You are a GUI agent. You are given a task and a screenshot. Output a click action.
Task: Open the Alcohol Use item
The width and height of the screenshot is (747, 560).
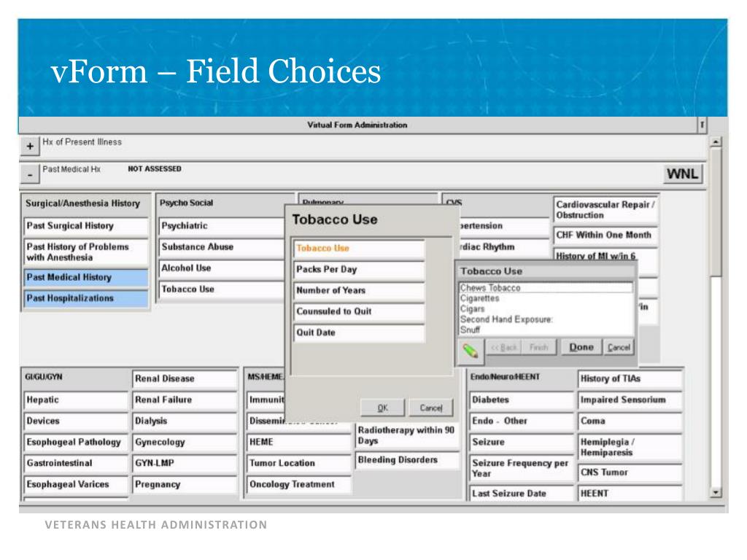click(x=222, y=268)
